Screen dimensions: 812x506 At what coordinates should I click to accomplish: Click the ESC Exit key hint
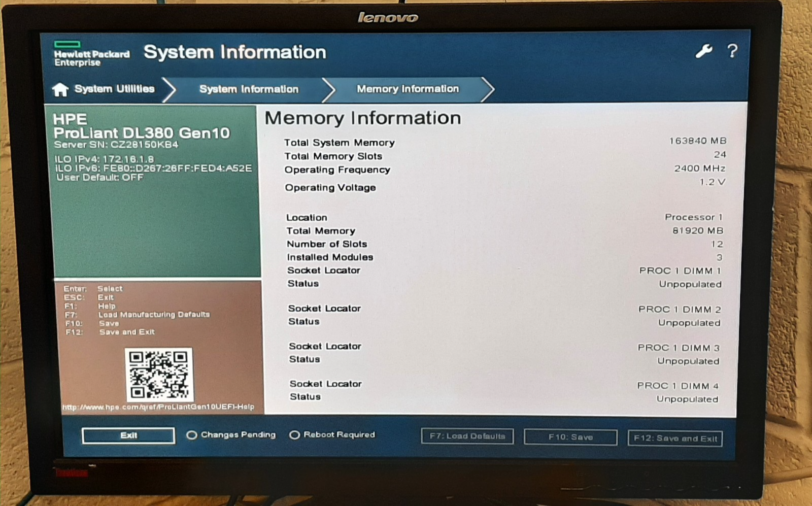tap(89, 297)
